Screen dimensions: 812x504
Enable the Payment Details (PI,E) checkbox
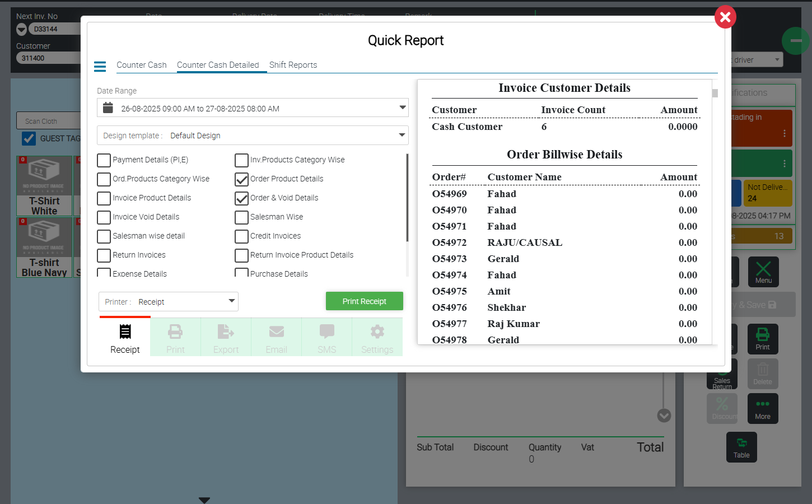104,160
